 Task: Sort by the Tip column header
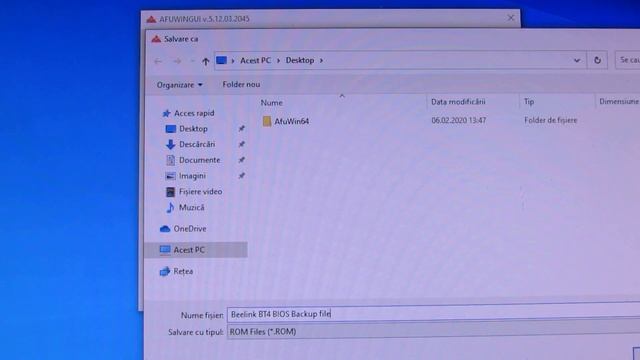click(529, 102)
